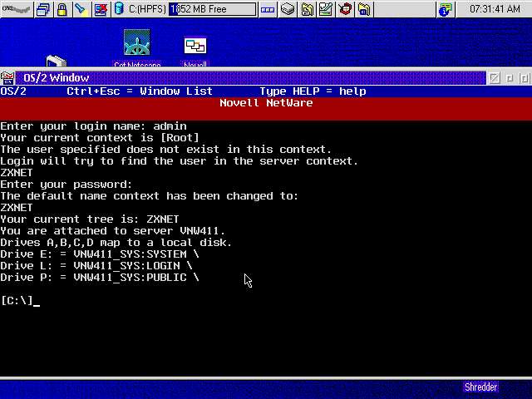Screen dimensions: 532x399
Task: Click the 'OS/2' label in blue help bar
Action: point(13,91)
